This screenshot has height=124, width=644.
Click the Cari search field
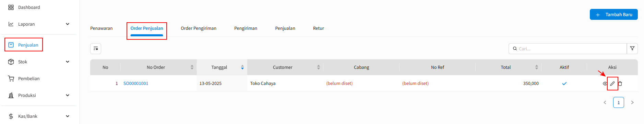(x=568, y=49)
